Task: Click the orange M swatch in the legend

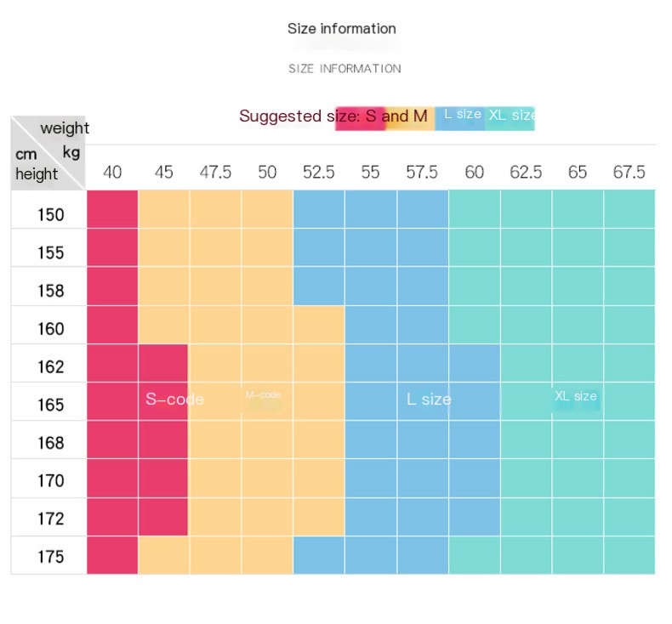Action: coord(410,119)
